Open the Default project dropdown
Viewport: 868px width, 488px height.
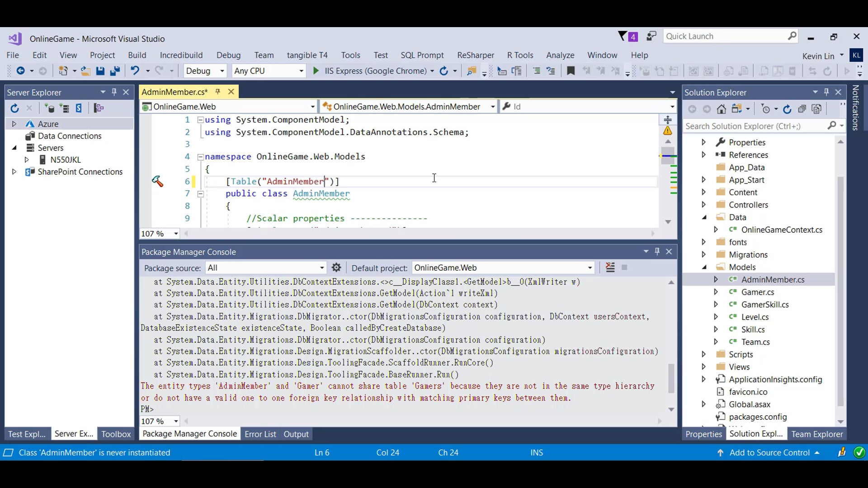click(x=590, y=267)
